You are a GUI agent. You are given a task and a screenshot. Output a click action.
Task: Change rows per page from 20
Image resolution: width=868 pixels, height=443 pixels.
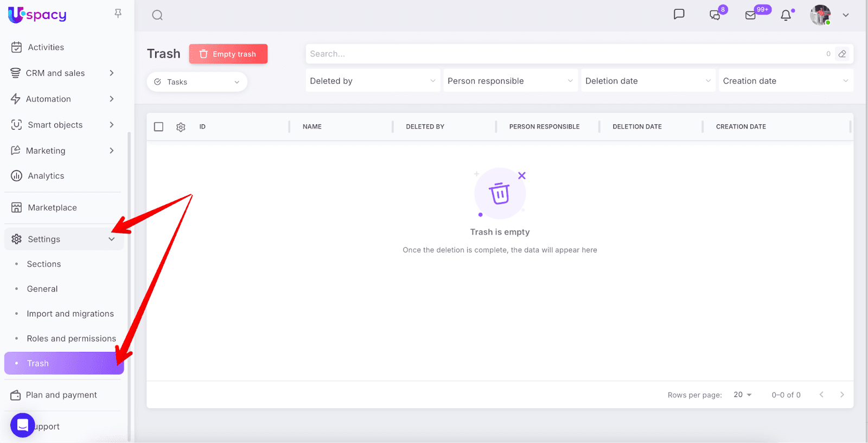pos(742,395)
